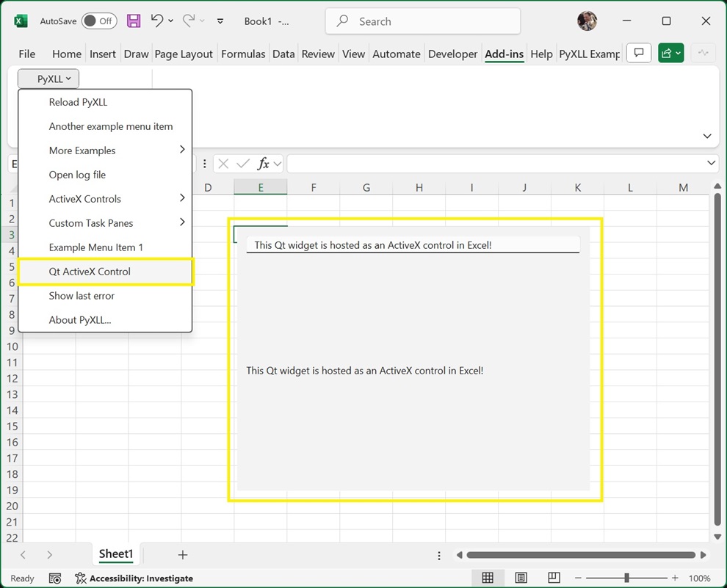Undo the last action
The height and width of the screenshot is (588, 727).
[157, 21]
